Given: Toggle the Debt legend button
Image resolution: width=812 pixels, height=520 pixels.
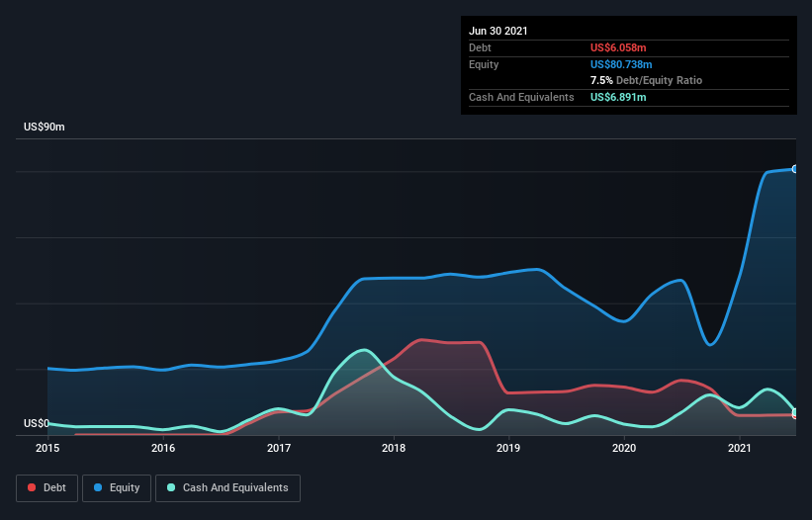Looking at the screenshot, I should click(47, 488).
